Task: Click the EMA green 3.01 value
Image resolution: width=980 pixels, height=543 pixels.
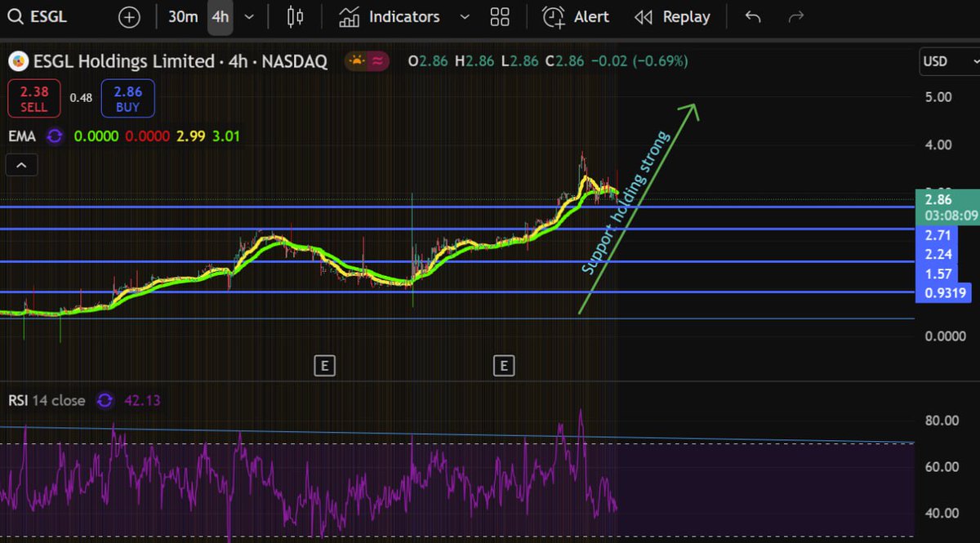Action: coord(226,136)
